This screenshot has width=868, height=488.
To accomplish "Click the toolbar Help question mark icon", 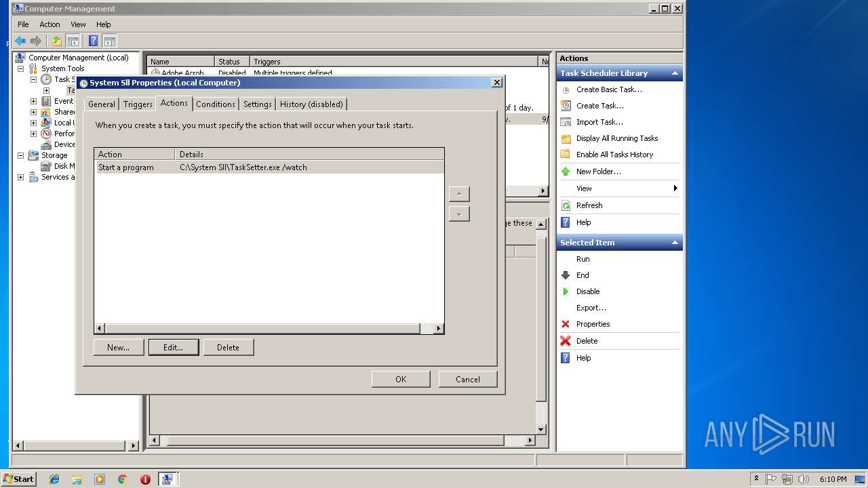I will (94, 41).
